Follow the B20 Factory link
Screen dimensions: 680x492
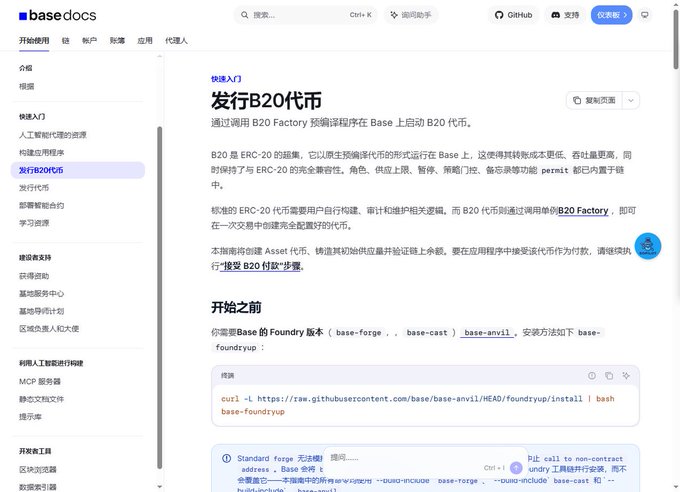583,211
